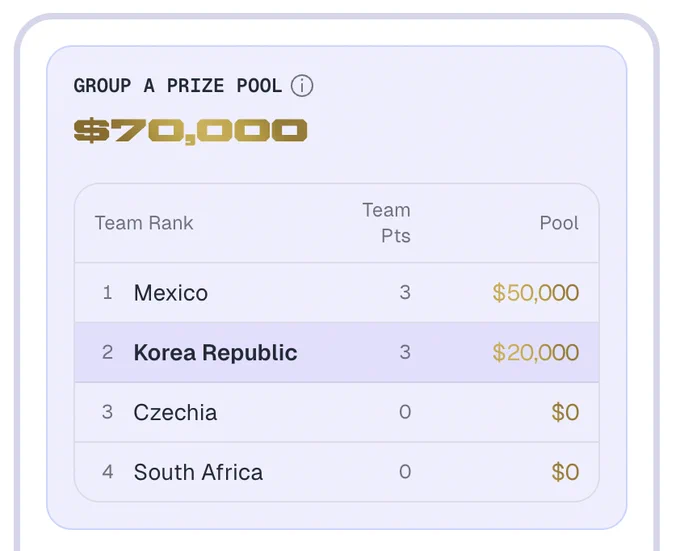This screenshot has height=551, width=680.
Task: Click Czechia's team points value
Action: (405, 412)
